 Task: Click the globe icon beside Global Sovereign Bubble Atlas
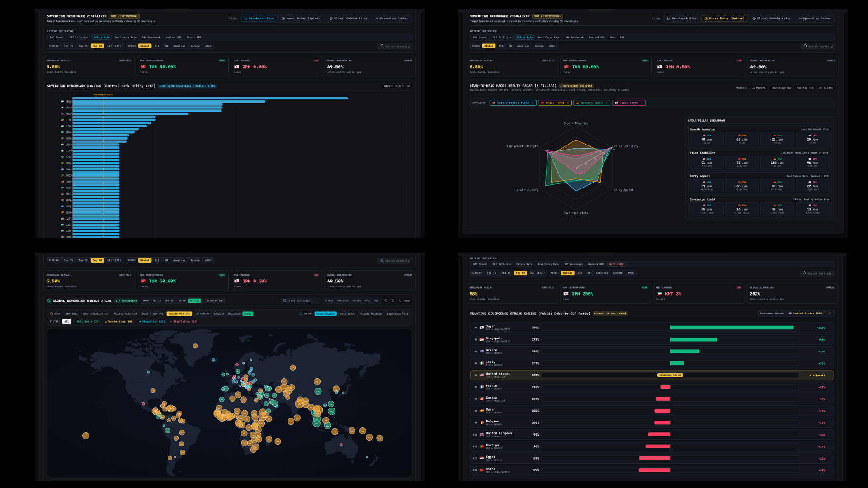[49, 300]
